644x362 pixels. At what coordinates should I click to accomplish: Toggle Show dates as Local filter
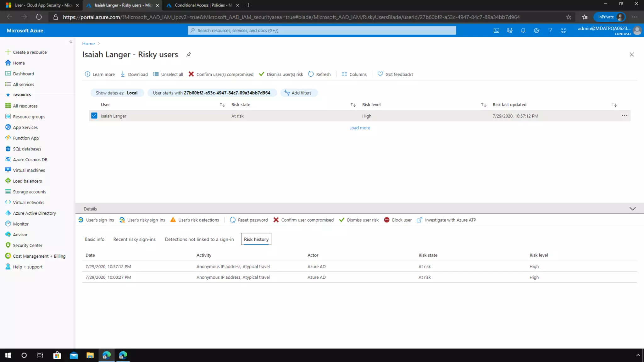(117, 93)
